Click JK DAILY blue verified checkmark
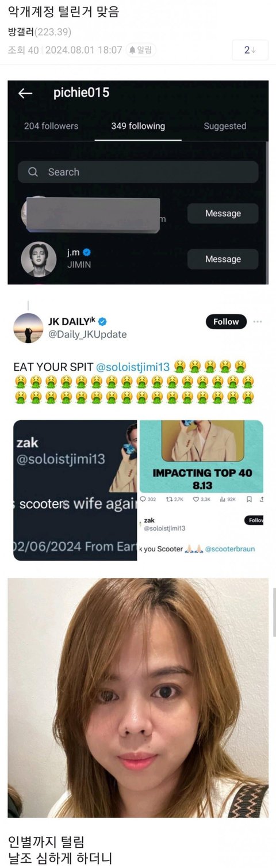The height and width of the screenshot is (868, 276). 101,321
